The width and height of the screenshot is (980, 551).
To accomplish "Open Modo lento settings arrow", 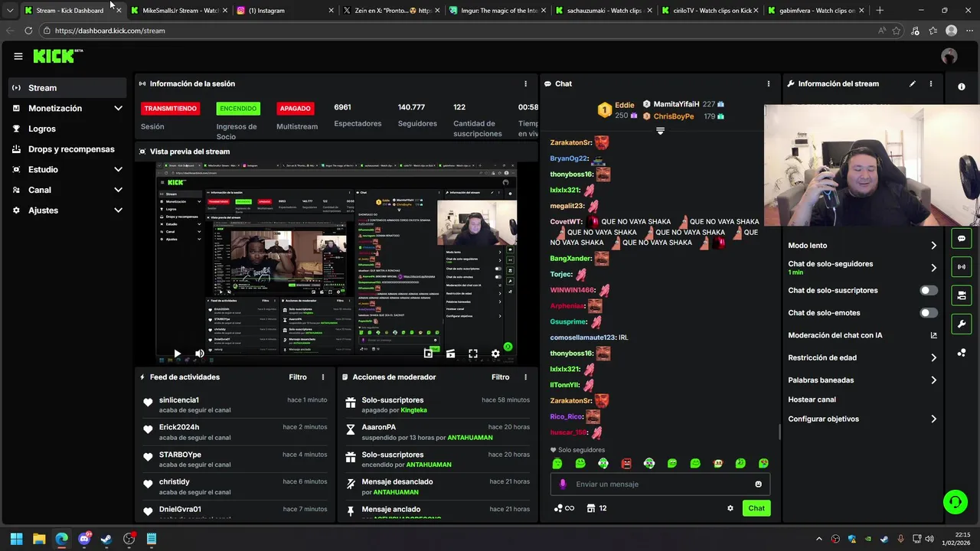I will click(x=933, y=246).
